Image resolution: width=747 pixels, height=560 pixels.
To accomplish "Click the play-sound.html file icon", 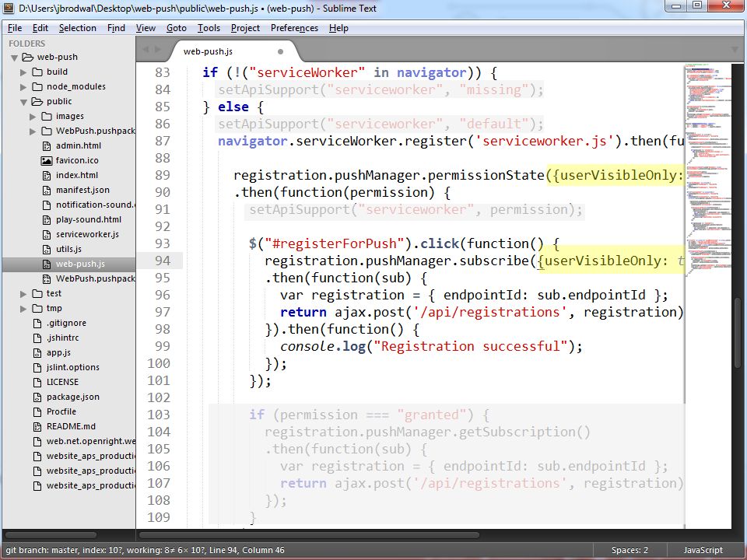I will 47,219.
